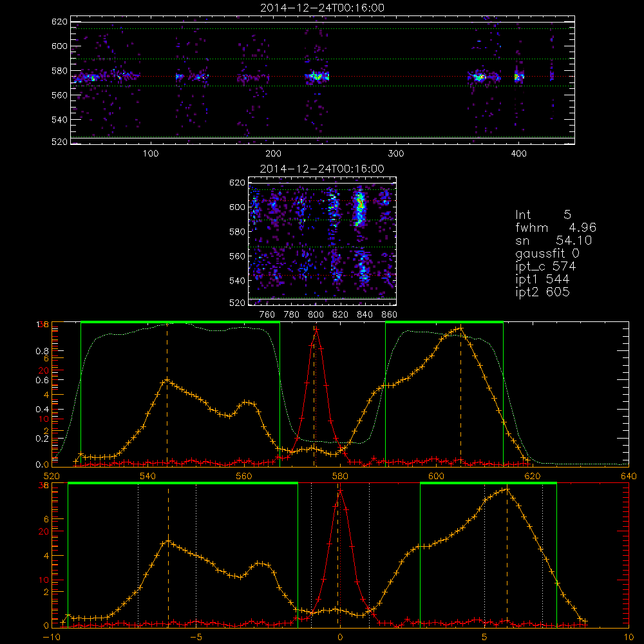Click x-axis label 640 on the pixel-scale profile plot
The image size is (644, 644).
(629, 476)
